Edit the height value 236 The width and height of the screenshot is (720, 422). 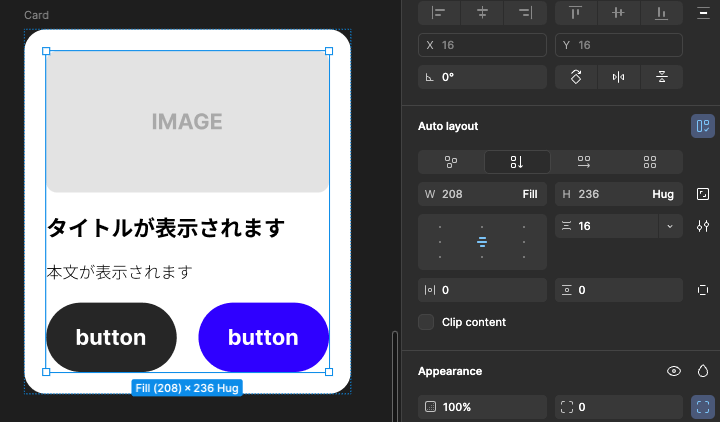[x=589, y=194]
